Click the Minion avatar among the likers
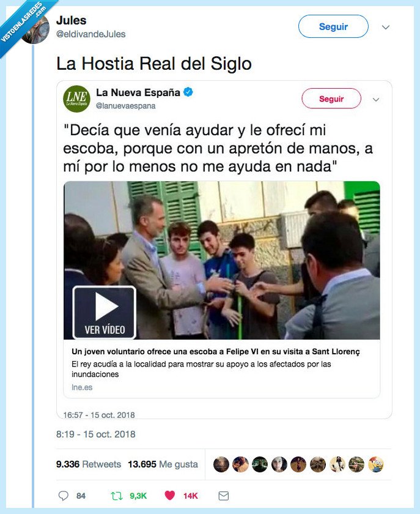 coord(376,464)
